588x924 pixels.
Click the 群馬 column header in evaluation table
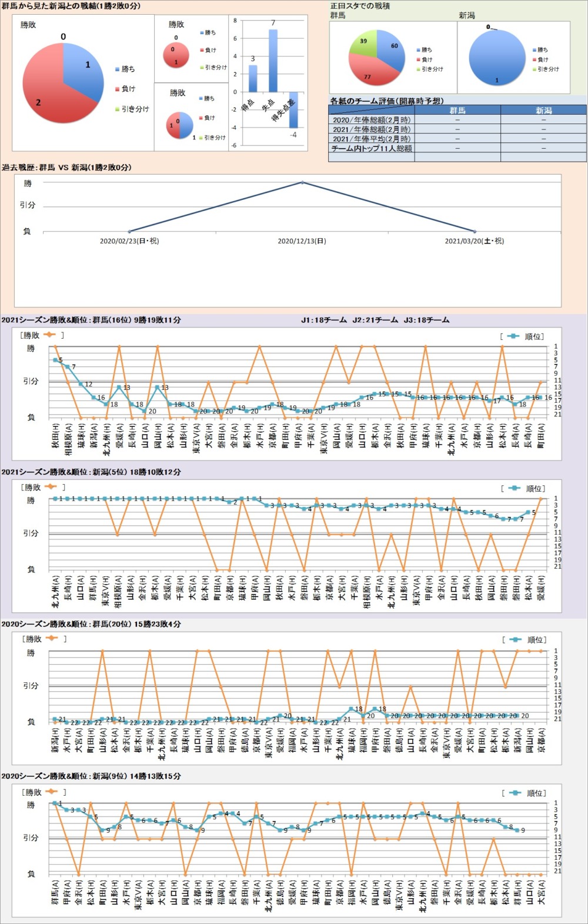457,111
